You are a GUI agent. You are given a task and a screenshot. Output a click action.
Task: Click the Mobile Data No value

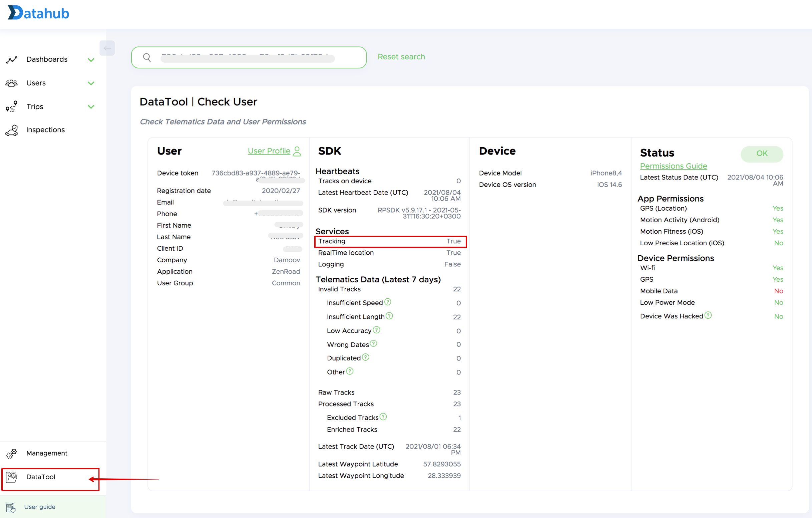coord(778,291)
